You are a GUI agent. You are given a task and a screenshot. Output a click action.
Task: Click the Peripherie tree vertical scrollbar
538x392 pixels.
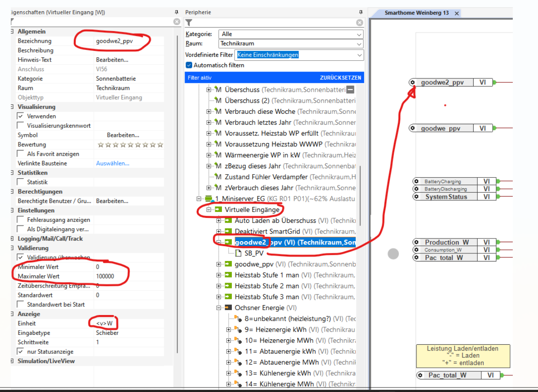click(360, 195)
